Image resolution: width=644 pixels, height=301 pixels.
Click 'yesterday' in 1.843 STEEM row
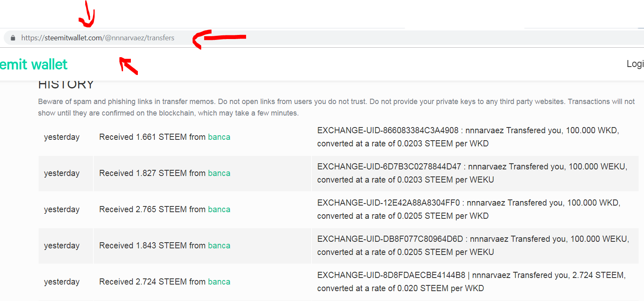[62, 245]
